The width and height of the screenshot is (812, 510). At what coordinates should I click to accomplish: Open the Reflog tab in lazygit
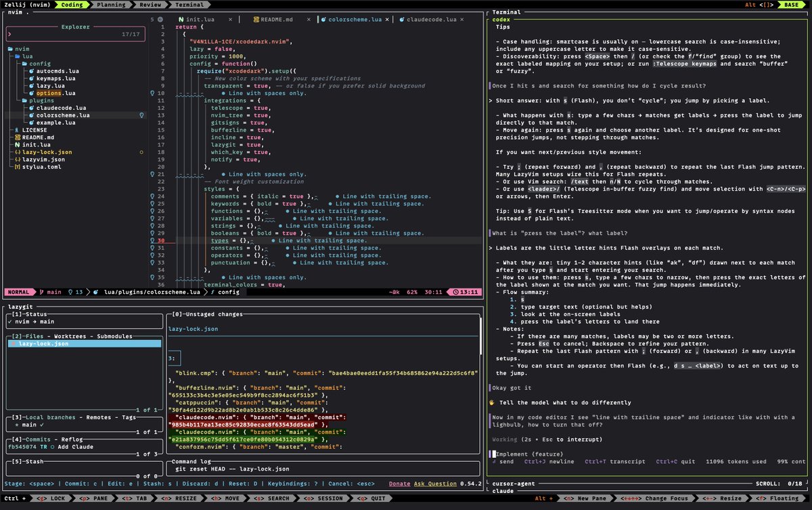coord(71,440)
